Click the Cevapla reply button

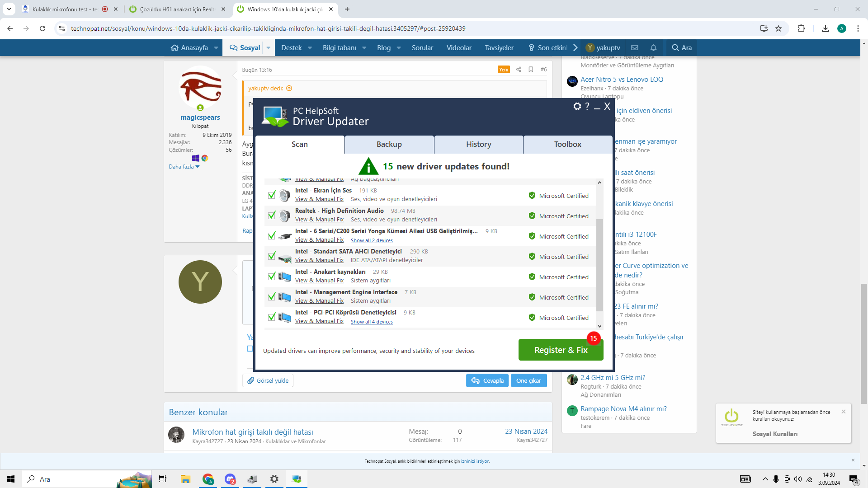tap(487, 381)
